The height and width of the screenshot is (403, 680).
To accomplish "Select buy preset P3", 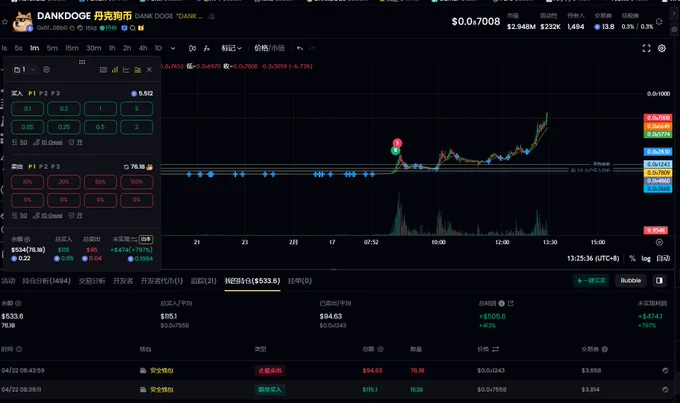I will [x=56, y=93].
